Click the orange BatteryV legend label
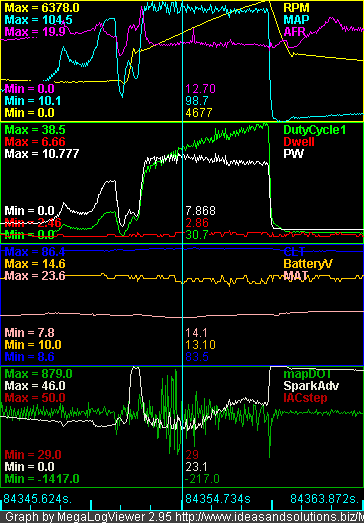 308,264
